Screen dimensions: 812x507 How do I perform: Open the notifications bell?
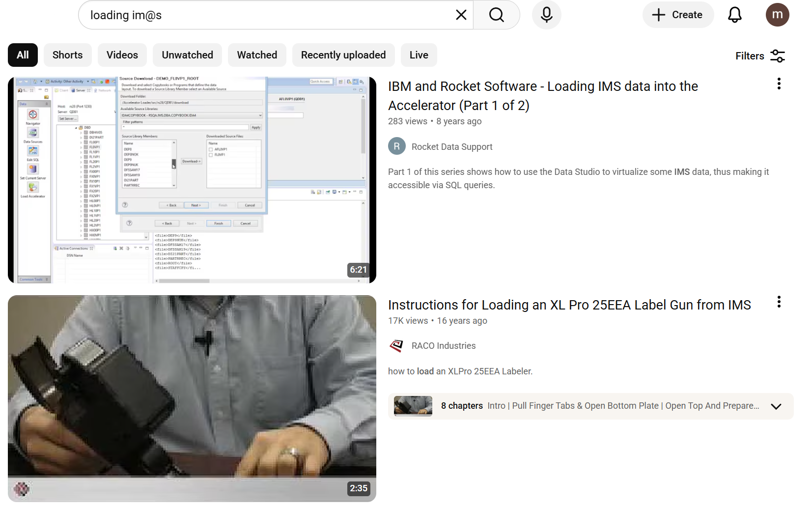click(x=734, y=15)
